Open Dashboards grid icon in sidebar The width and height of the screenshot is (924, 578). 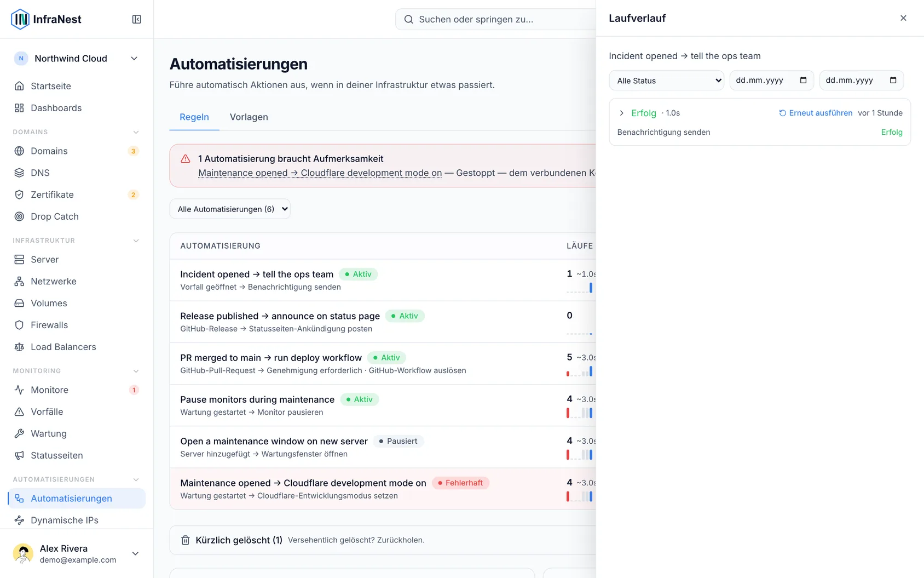pos(19,108)
